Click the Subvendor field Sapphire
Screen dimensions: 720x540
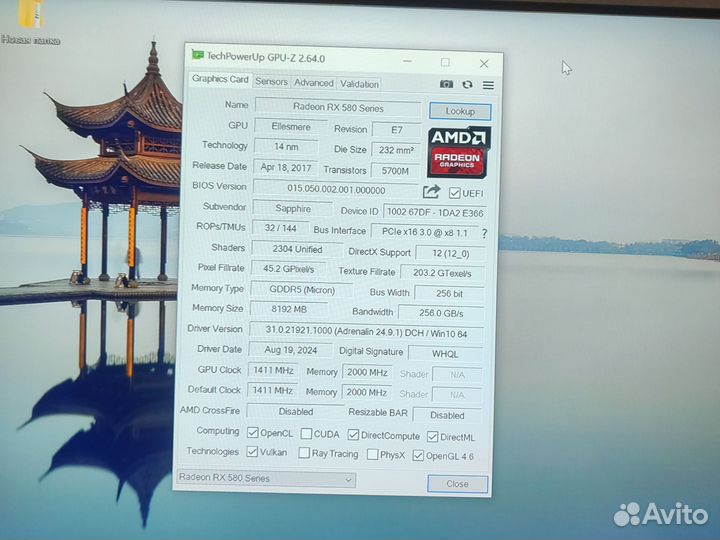tap(292, 208)
